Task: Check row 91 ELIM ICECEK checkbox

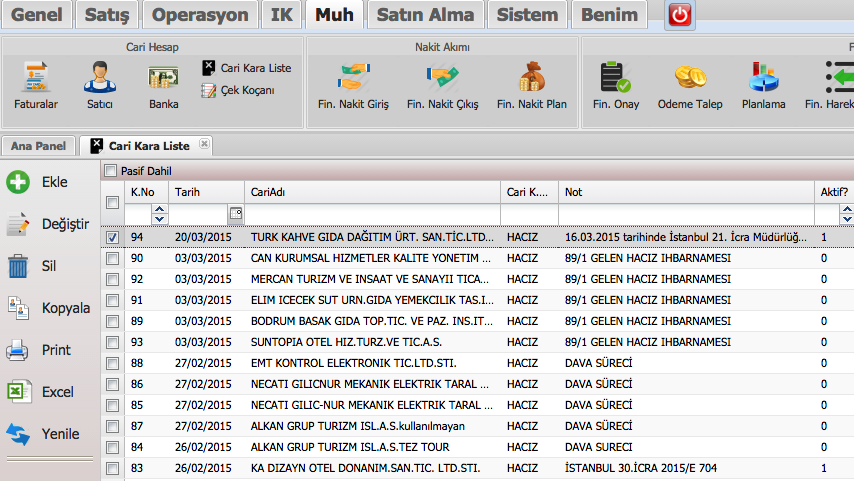Action: 112,300
